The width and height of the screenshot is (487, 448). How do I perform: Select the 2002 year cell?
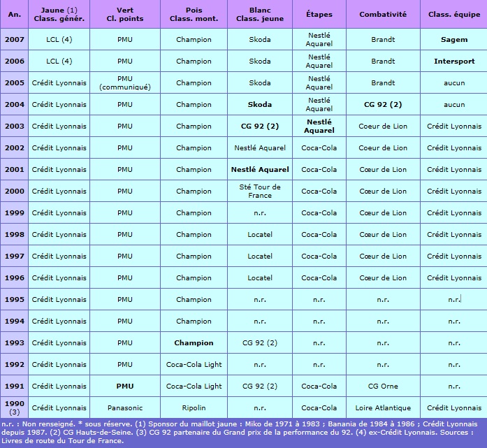click(14, 148)
